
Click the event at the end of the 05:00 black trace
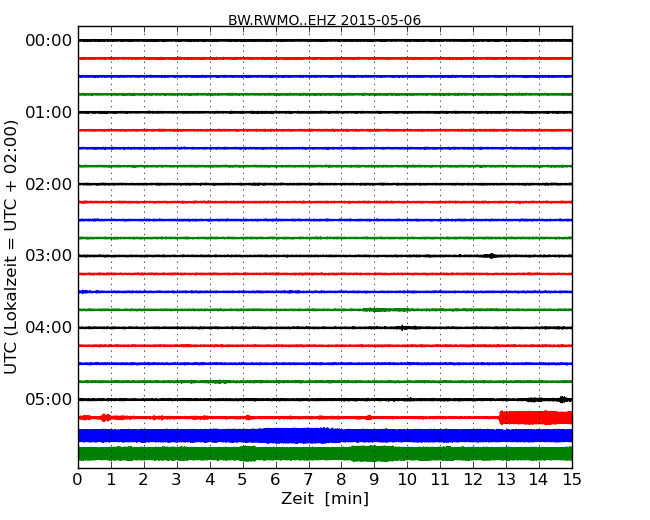[x=563, y=400]
